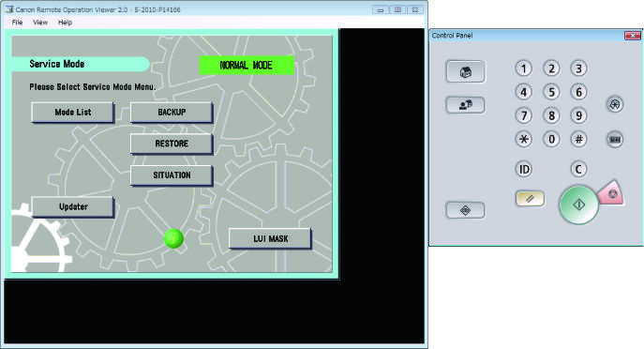Click the Counter Check key icon
This screenshot has height=349, width=644.
pyautogui.click(x=615, y=140)
